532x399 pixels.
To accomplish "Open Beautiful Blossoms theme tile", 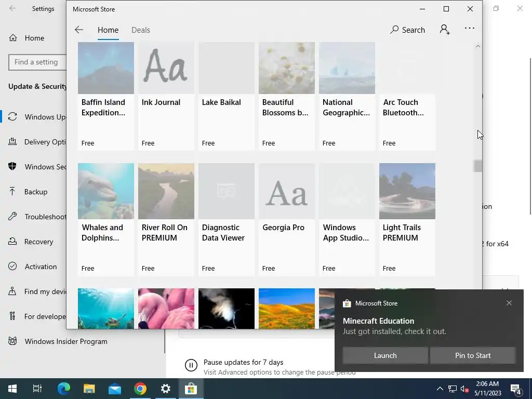I will [x=287, y=96].
